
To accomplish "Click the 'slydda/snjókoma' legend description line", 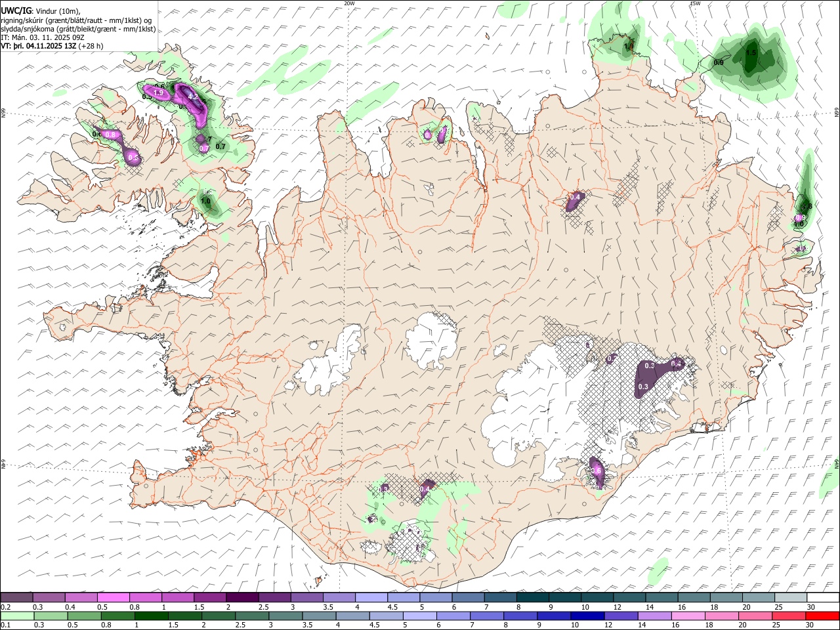I will tap(78, 29).
